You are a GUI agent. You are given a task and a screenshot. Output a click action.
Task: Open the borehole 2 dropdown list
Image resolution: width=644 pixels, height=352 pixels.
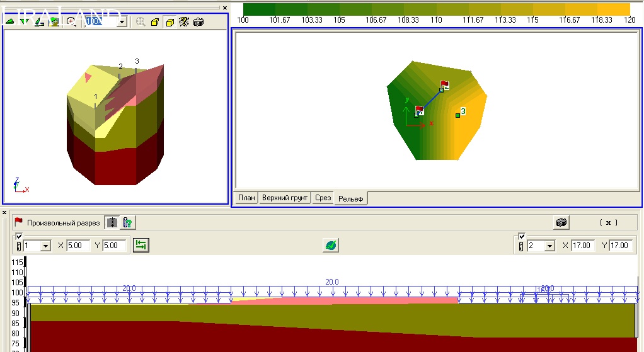tap(549, 246)
